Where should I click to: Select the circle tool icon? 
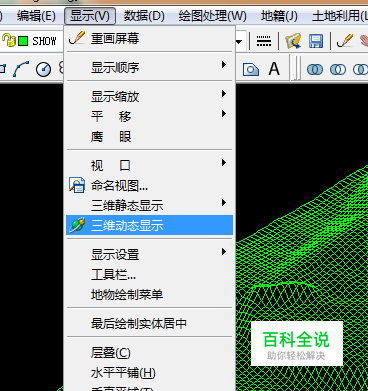click(x=43, y=69)
